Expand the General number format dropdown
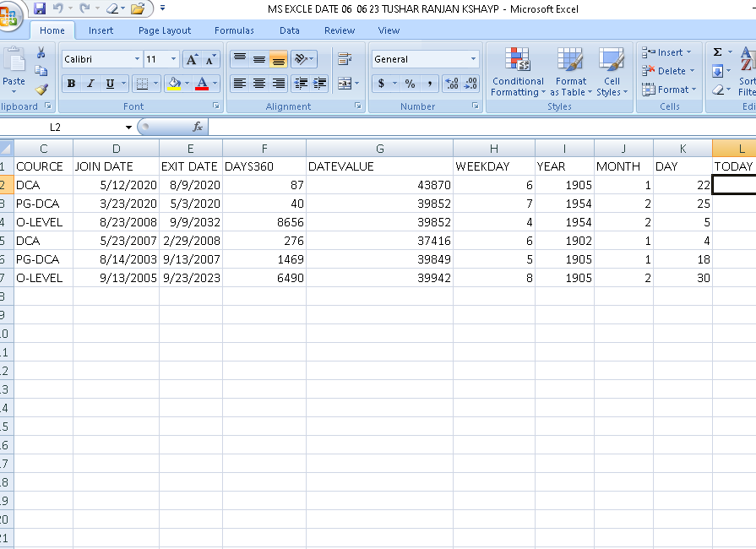Screen dimensions: 756x549 tap(473, 59)
